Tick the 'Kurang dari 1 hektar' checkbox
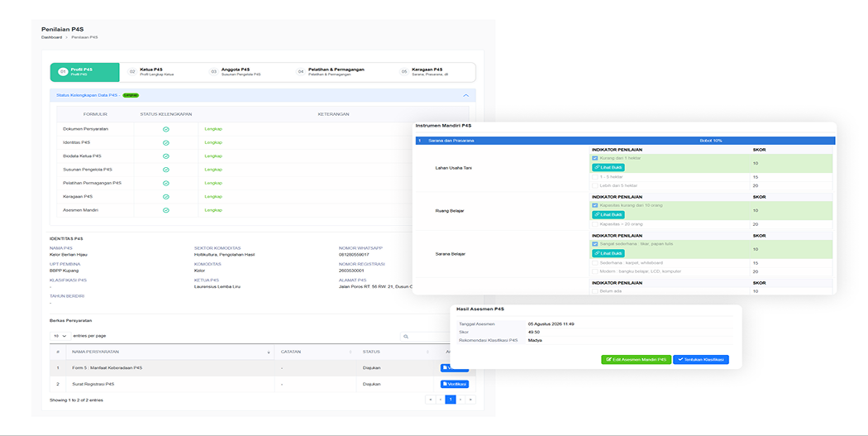The width and height of the screenshot is (868, 436). 595,159
